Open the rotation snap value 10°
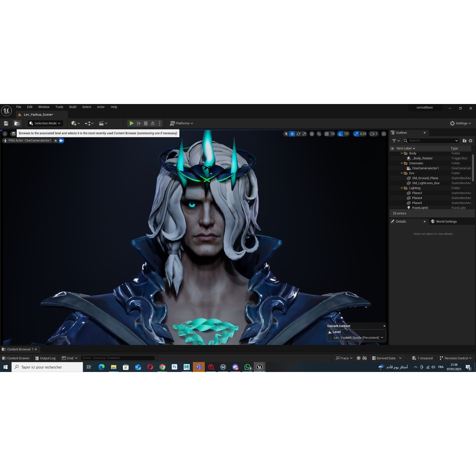Screen dimensions: 476x476 point(346,134)
